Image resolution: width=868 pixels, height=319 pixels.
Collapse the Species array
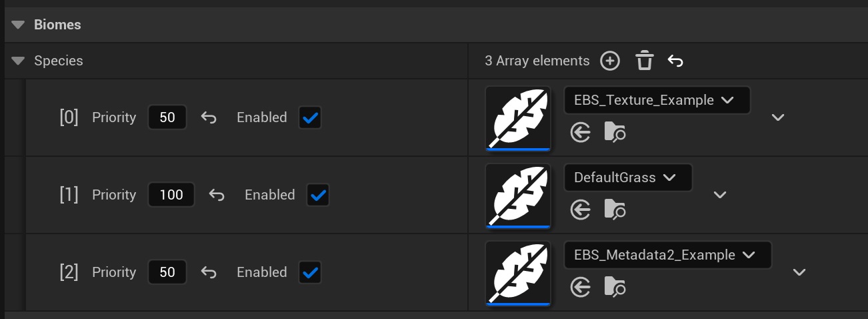18,61
